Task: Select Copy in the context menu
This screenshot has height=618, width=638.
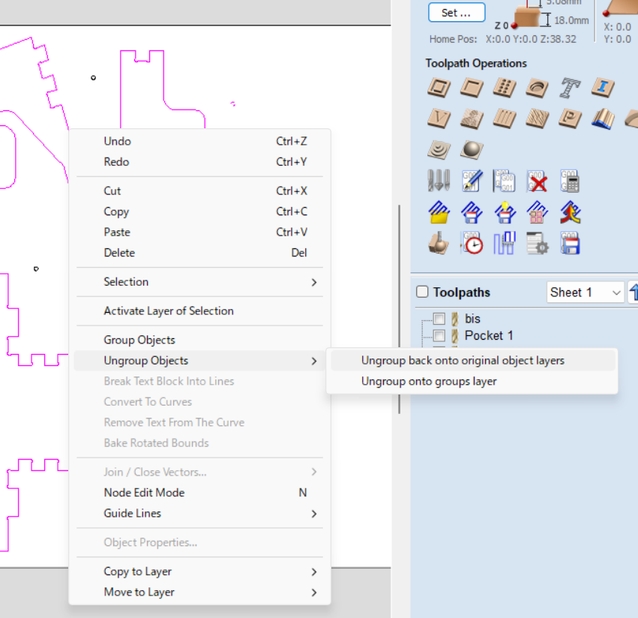Action: 199,212
